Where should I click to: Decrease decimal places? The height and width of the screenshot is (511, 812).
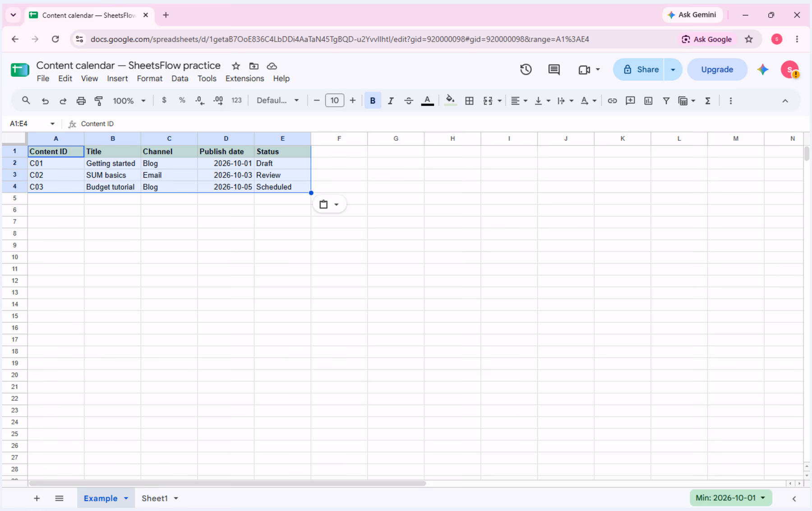tap(200, 101)
